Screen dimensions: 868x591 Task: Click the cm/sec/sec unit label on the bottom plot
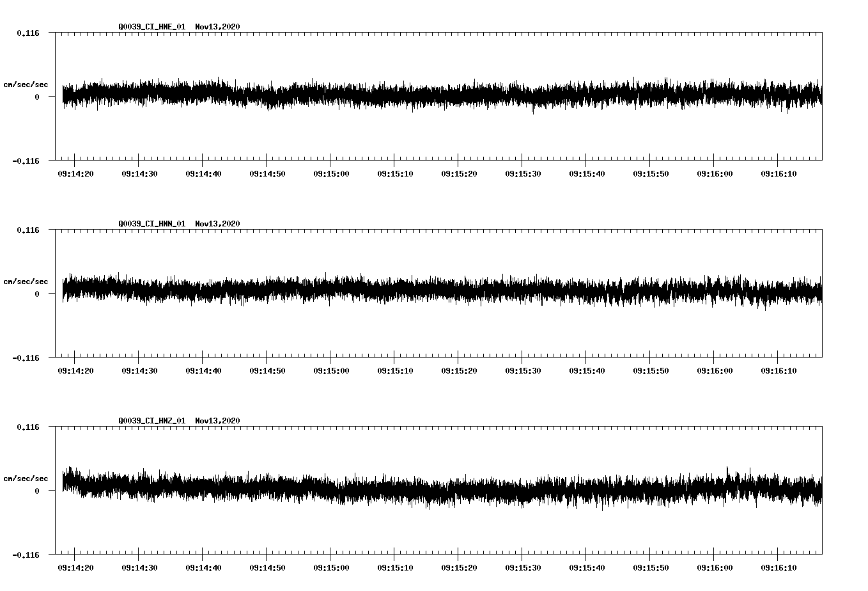pyautogui.click(x=26, y=477)
